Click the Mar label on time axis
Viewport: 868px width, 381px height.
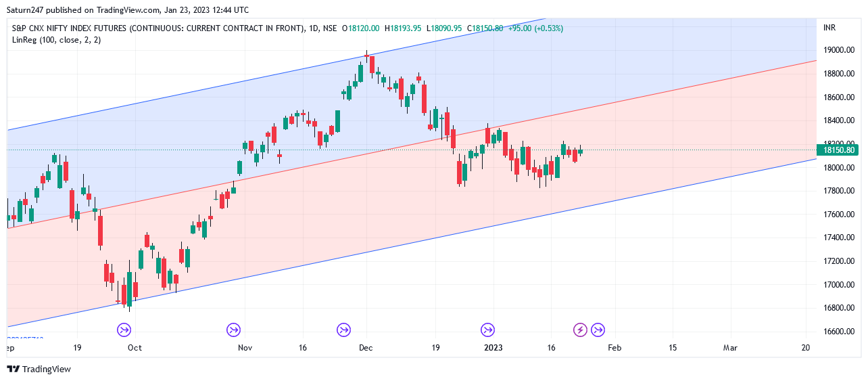coord(730,347)
